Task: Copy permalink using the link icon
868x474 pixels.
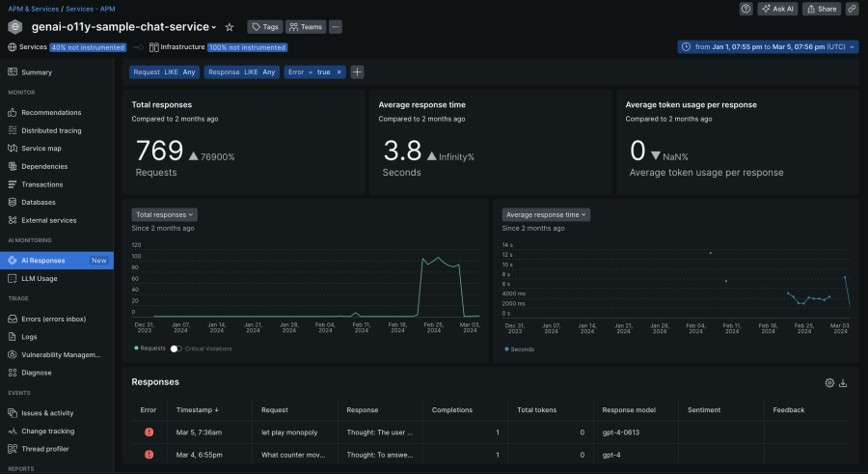Action: (852, 9)
